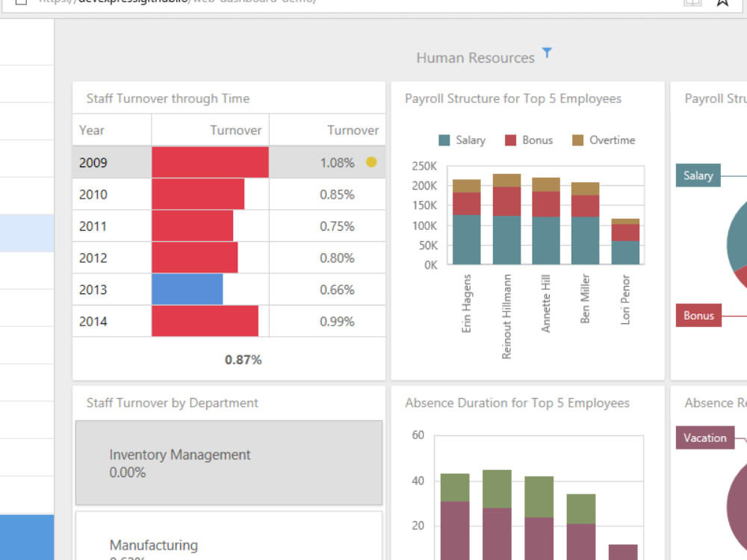Click the red 2010 turnover bar
This screenshot has height=560, width=747.
tap(198, 194)
